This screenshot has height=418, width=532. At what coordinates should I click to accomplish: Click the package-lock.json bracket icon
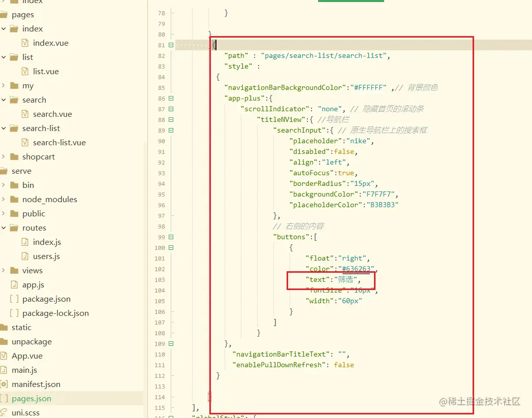(14, 313)
